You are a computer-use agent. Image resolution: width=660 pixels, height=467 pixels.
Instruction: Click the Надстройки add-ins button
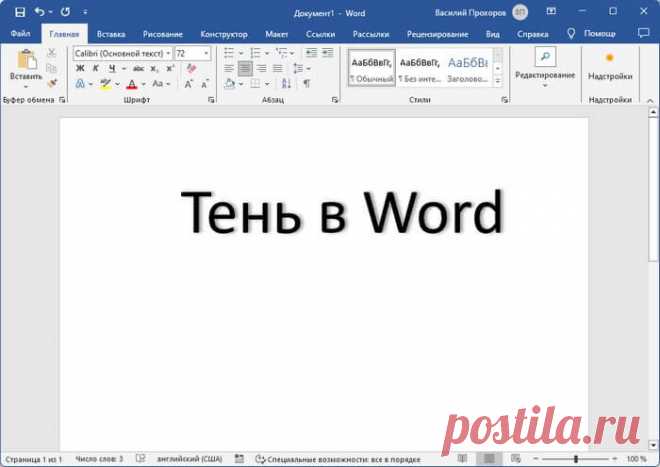(x=610, y=65)
